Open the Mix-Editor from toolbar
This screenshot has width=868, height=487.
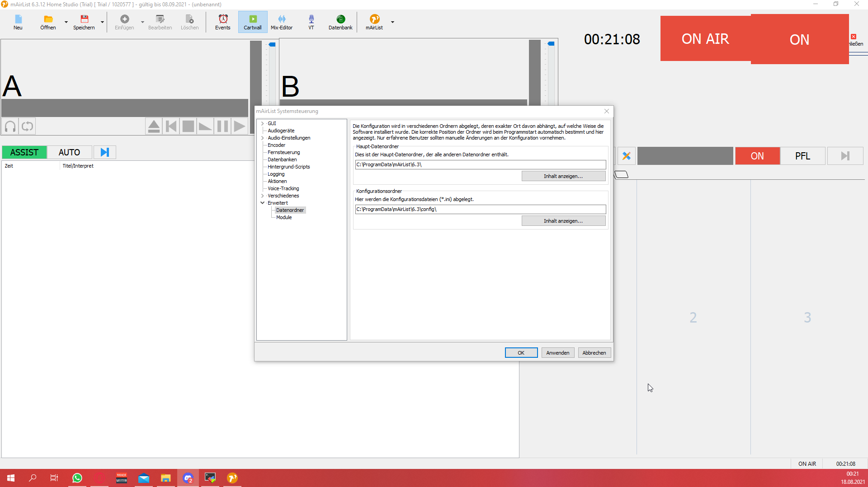click(281, 22)
